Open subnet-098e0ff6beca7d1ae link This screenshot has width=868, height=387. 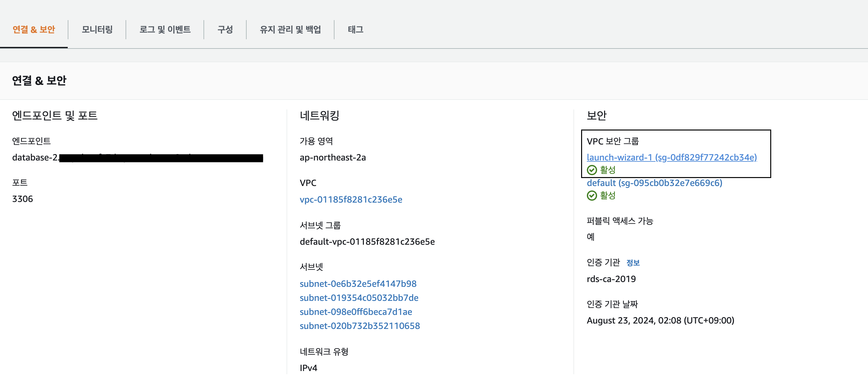point(356,312)
